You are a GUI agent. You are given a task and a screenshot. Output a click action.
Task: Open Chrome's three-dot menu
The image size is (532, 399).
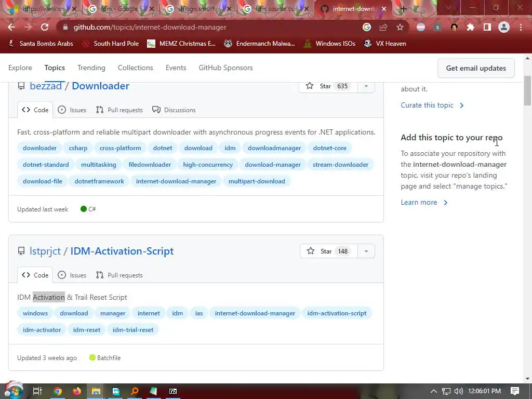coord(521,27)
